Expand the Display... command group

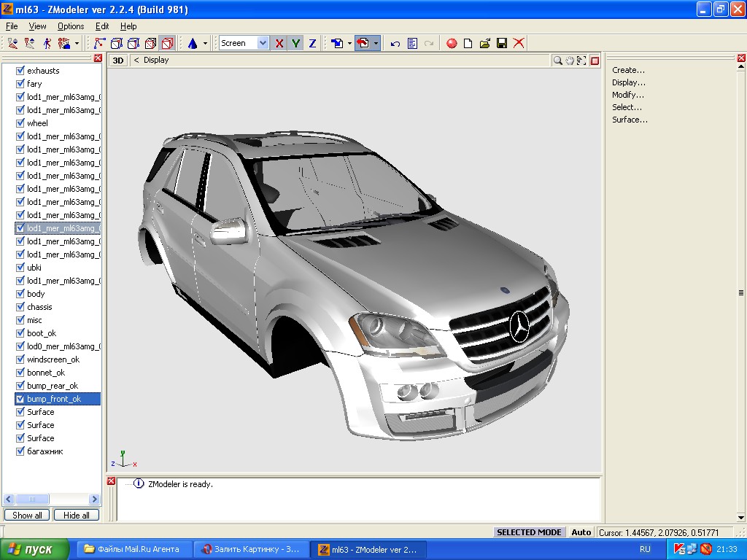point(629,82)
